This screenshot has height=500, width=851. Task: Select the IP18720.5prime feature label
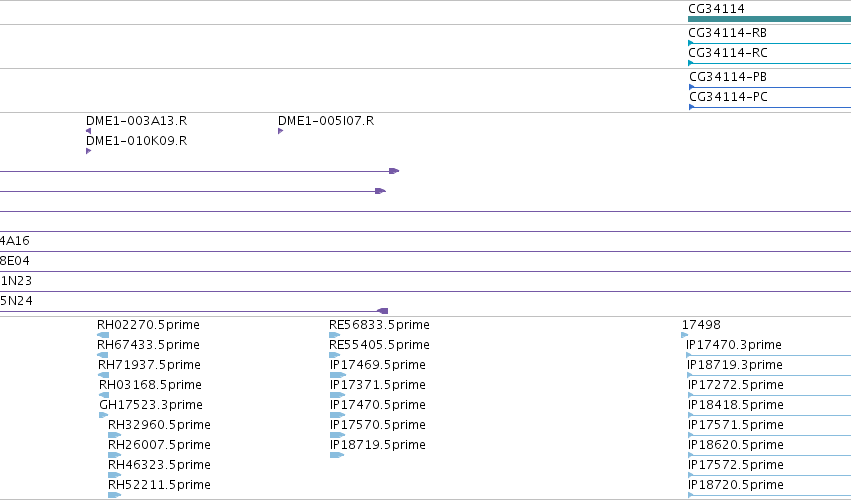click(735, 484)
